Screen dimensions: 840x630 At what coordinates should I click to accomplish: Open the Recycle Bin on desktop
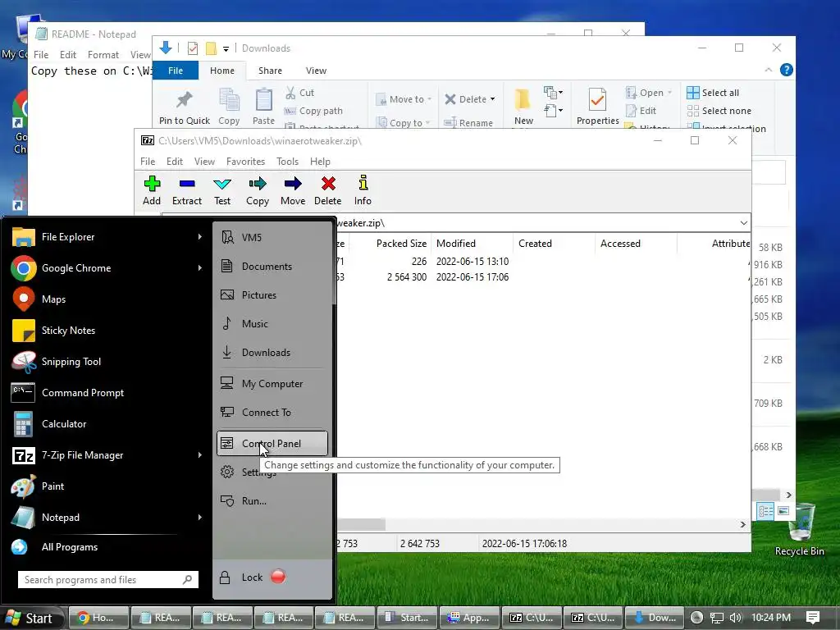click(799, 530)
